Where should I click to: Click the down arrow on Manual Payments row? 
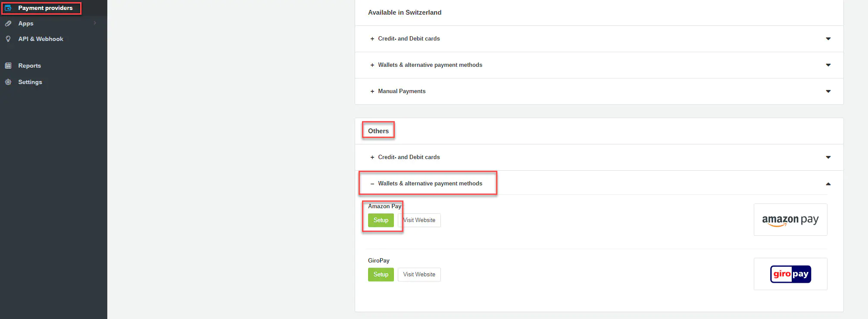pyautogui.click(x=828, y=91)
